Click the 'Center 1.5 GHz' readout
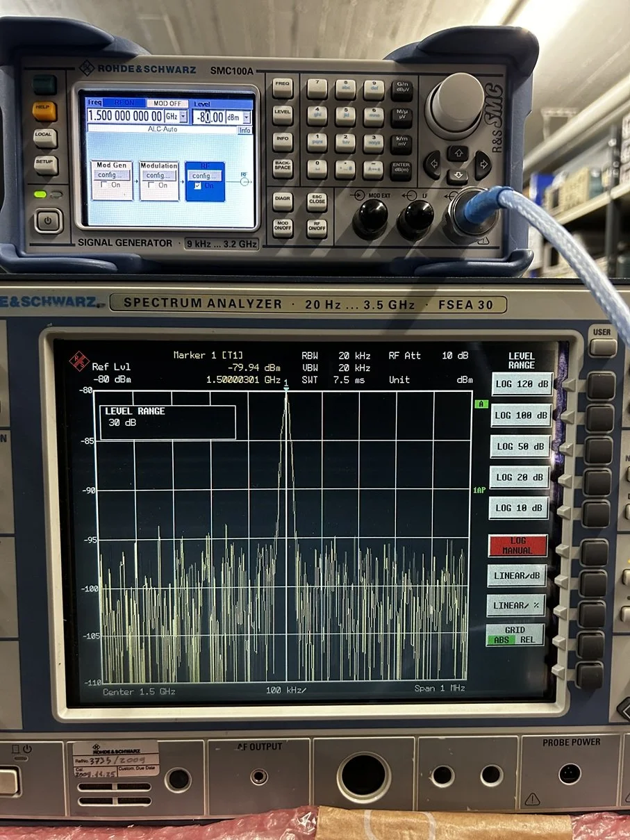 [139, 691]
